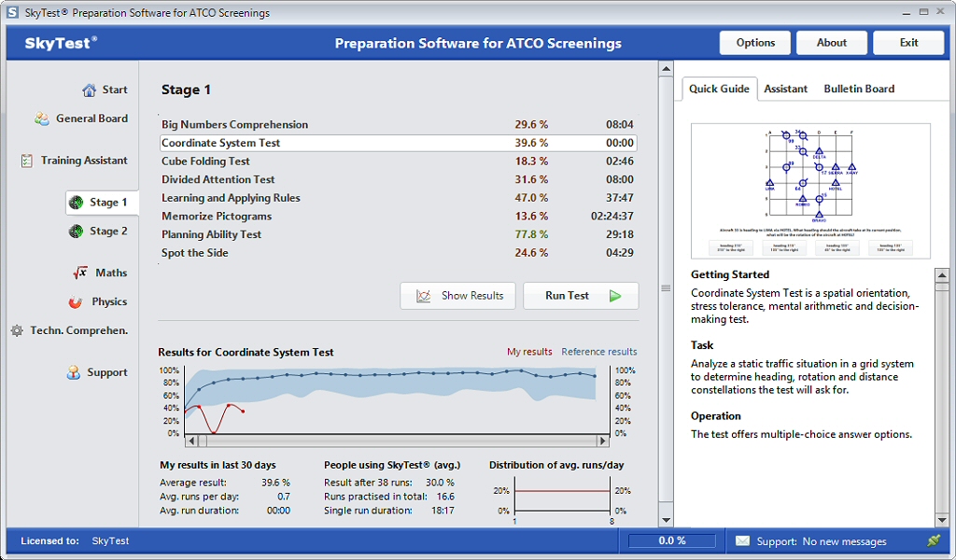Open the Support person icon
This screenshot has width=956, height=560.
pos(74,372)
